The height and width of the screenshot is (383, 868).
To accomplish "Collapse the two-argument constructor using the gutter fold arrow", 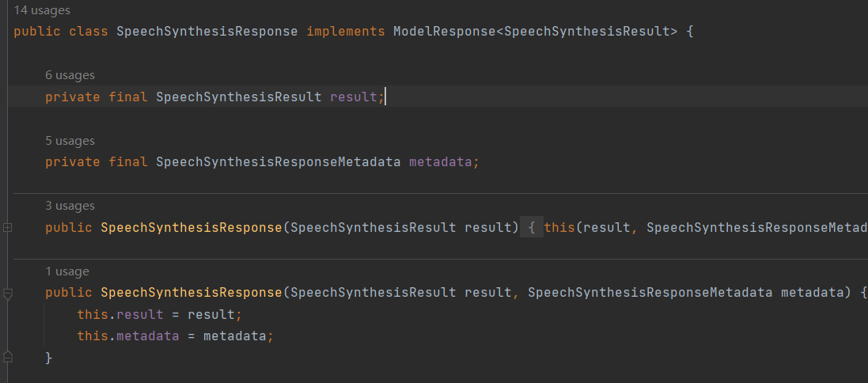I will 7,294.
